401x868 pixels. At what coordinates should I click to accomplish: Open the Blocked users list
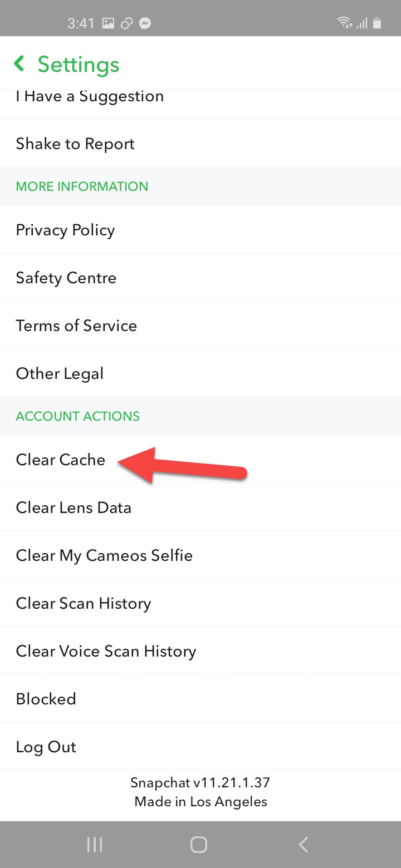tap(46, 699)
